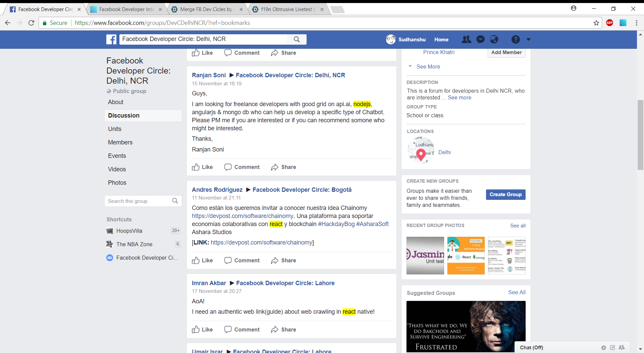Open Jasmine Unit test photo thumbnail
The width and height of the screenshot is (644, 353).
coord(425,256)
